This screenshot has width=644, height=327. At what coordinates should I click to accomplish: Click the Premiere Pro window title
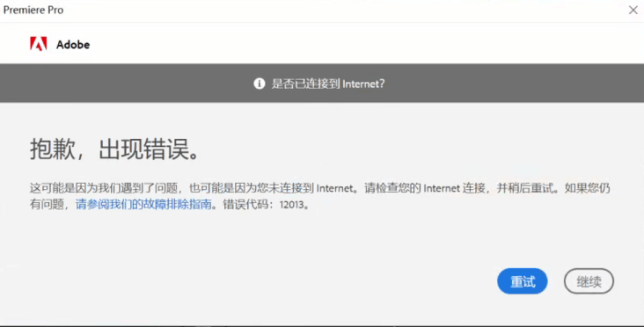coord(33,11)
